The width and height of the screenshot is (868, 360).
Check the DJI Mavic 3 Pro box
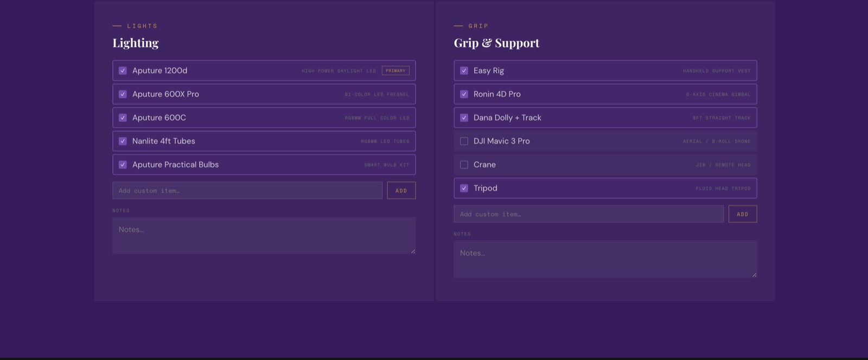point(464,141)
